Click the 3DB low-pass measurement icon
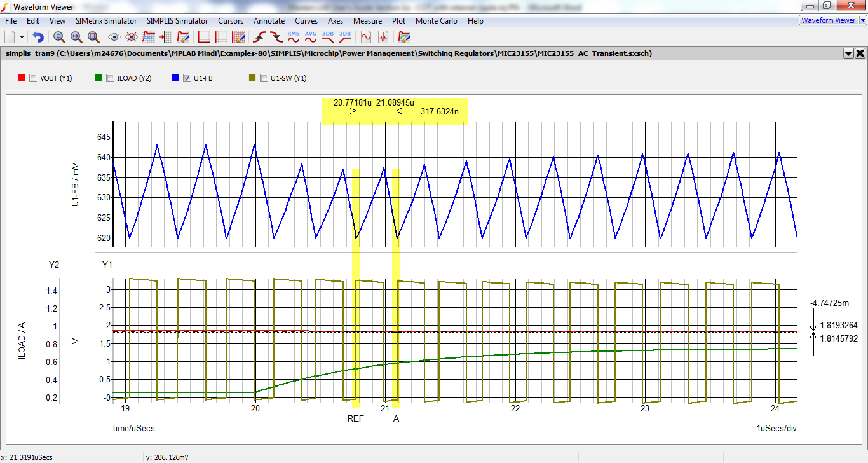This screenshot has height=463, width=868. pyautogui.click(x=328, y=38)
